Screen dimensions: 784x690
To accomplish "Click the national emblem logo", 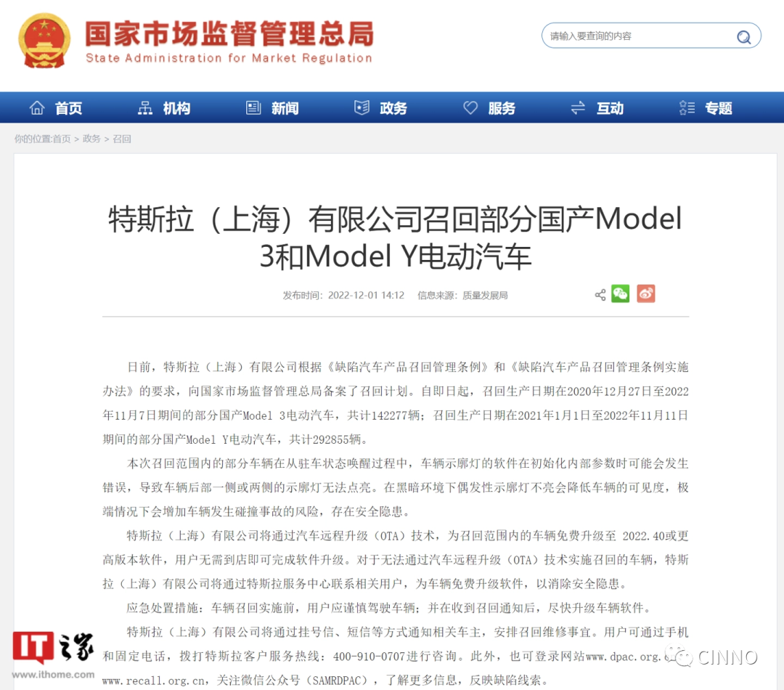I will [44, 41].
